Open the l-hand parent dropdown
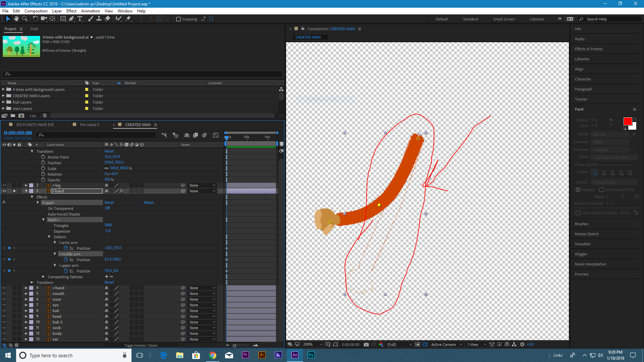 202,191
